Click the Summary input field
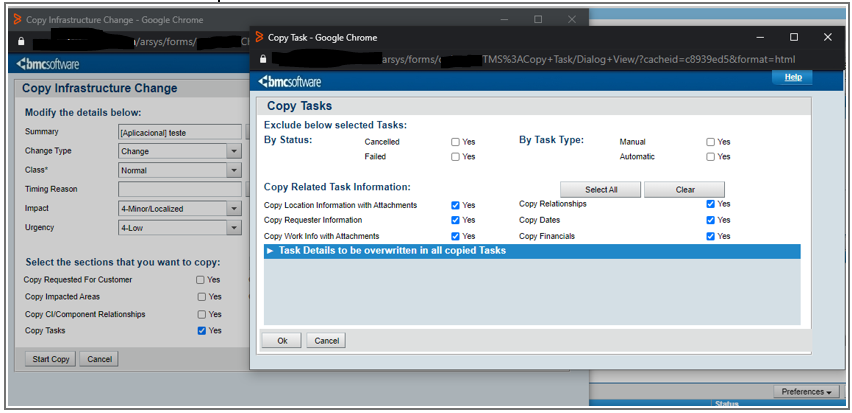The width and height of the screenshot is (852, 413). 180,132
